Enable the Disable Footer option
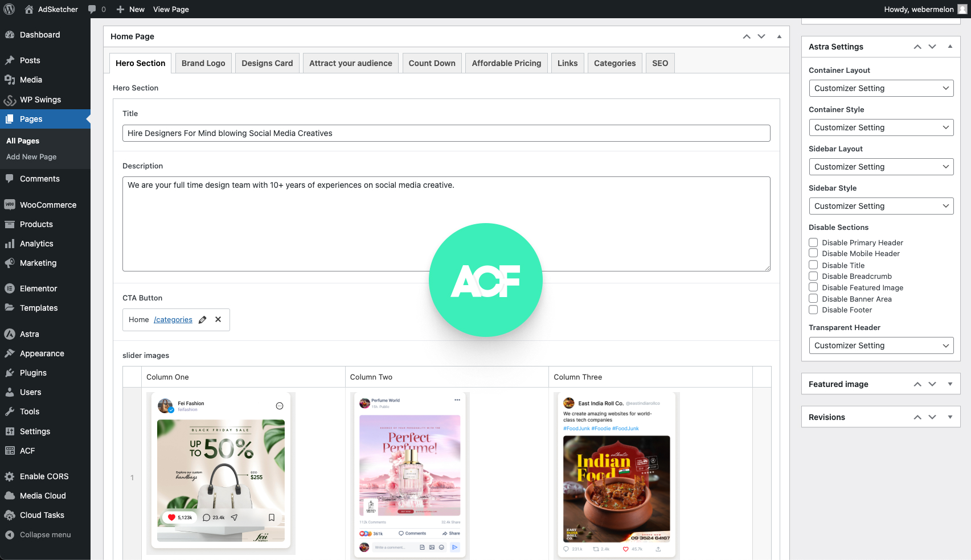971x560 pixels. [813, 310]
